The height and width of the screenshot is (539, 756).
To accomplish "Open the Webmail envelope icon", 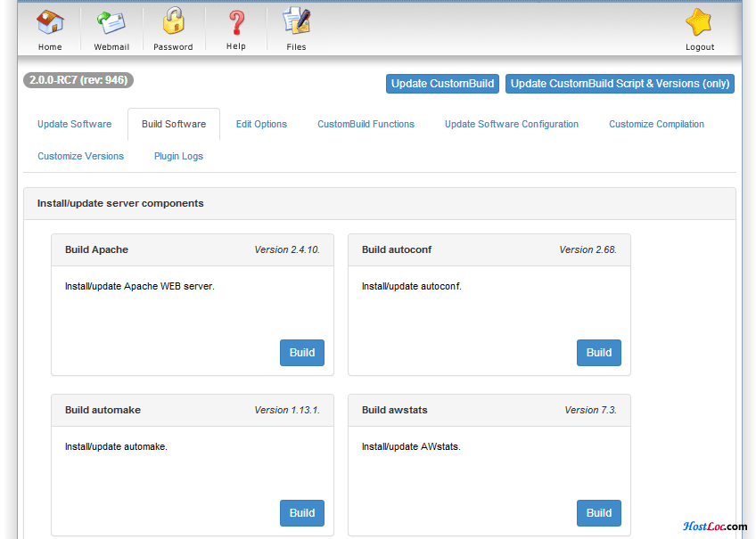I will (111, 22).
